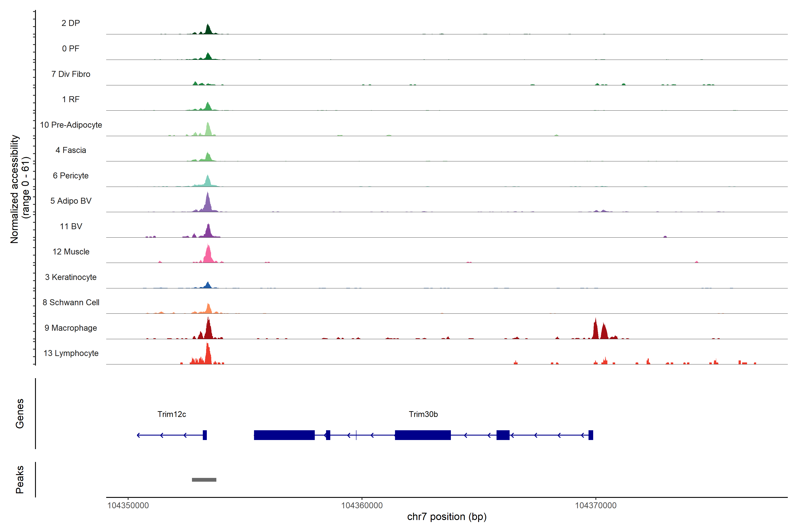Select the 13 Lymphocyte track label
Image resolution: width=798 pixels, height=532 pixels.
pyautogui.click(x=70, y=353)
